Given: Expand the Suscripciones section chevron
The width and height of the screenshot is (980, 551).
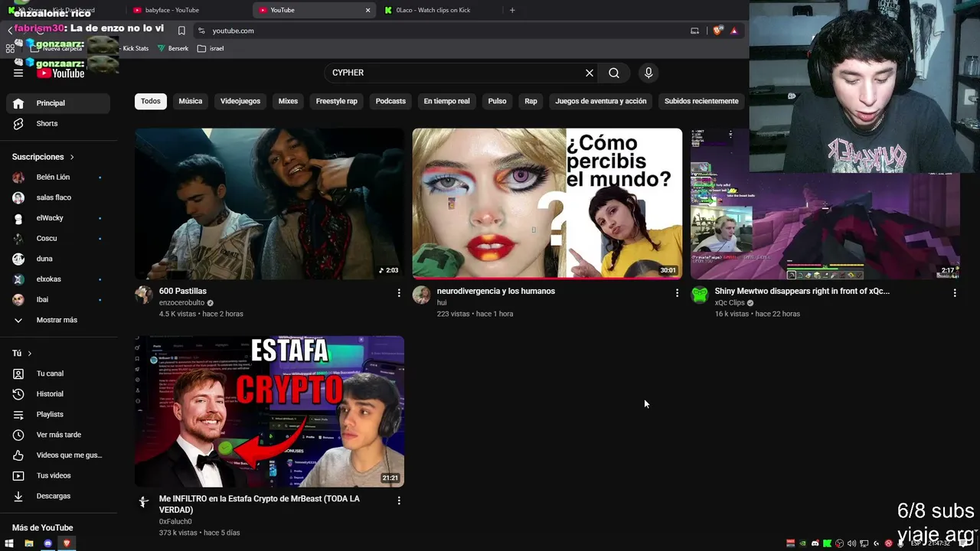Looking at the screenshot, I should click(x=72, y=157).
